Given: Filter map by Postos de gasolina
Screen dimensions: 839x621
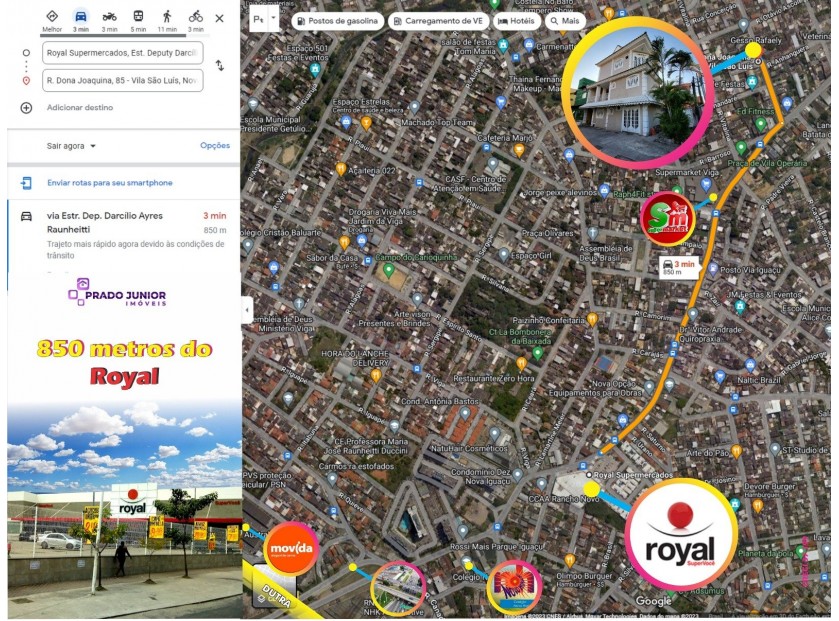Looking at the screenshot, I should [x=338, y=21].
